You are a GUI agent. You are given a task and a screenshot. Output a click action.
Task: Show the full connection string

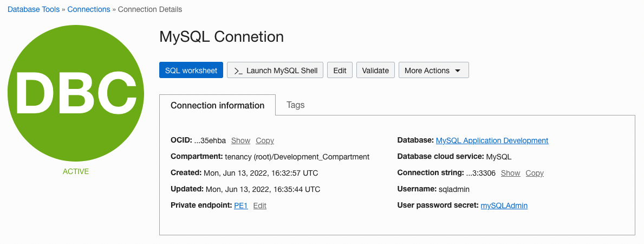pos(510,173)
